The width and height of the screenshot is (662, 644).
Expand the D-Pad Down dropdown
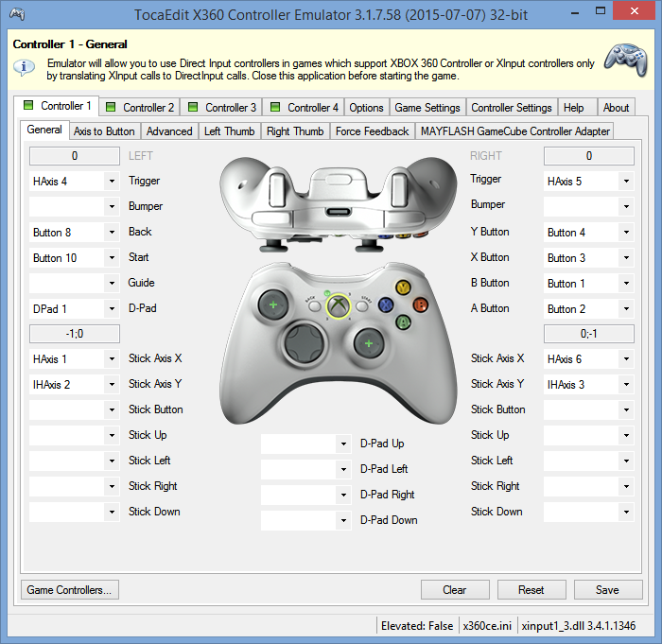343,520
